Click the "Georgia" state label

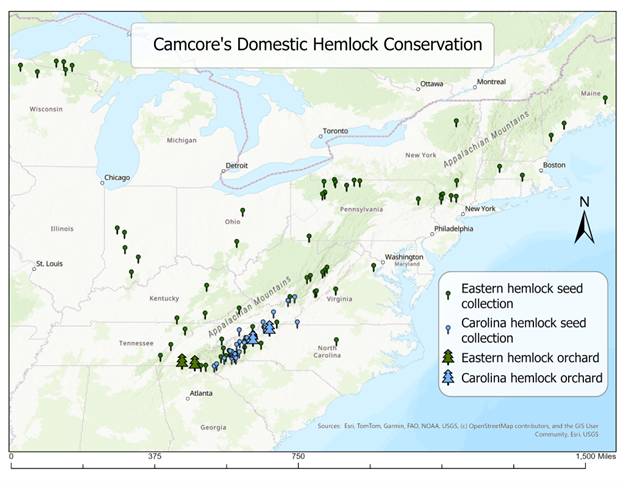point(213,427)
